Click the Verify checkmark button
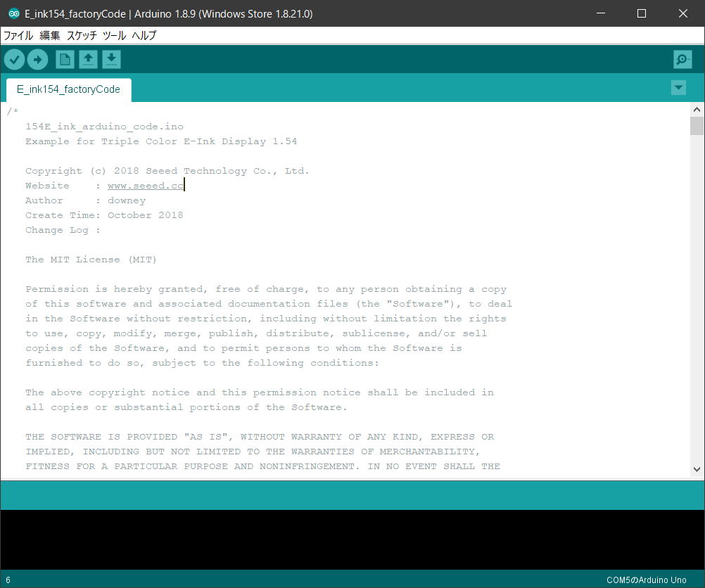 pos(14,59)
